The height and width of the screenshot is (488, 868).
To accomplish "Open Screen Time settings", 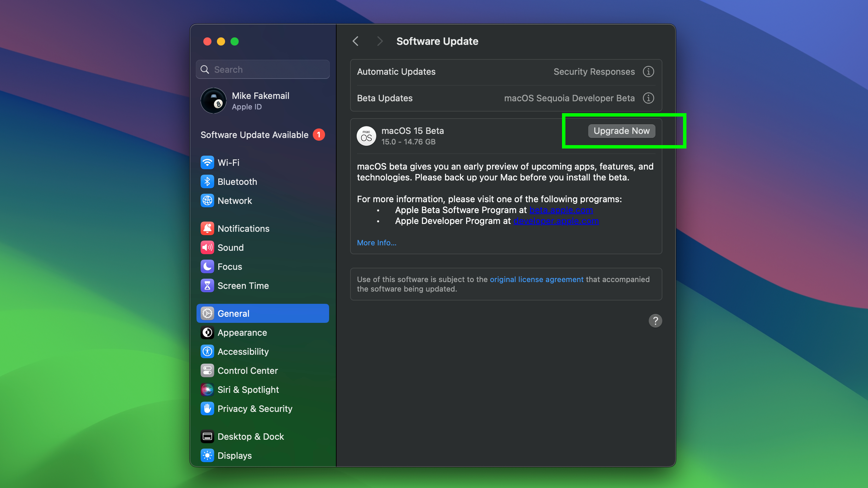I will click(x=243, y=285).
